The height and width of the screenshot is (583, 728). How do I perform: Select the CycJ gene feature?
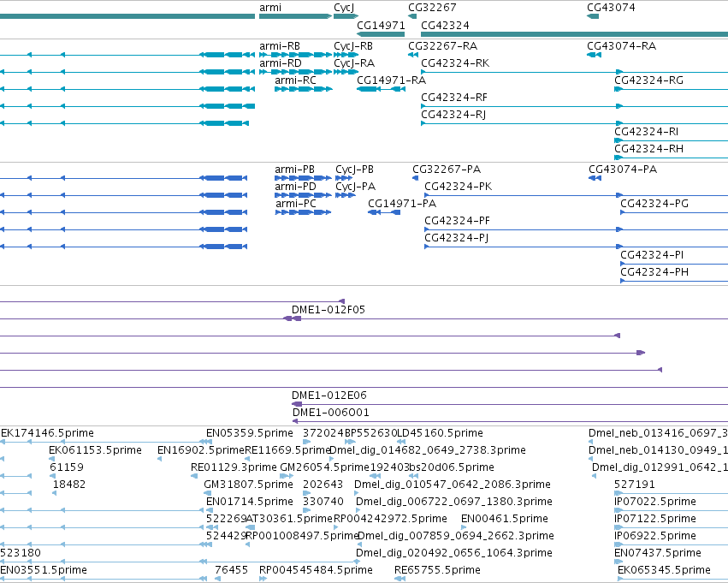pyautogui.click(x=346, y=16)
